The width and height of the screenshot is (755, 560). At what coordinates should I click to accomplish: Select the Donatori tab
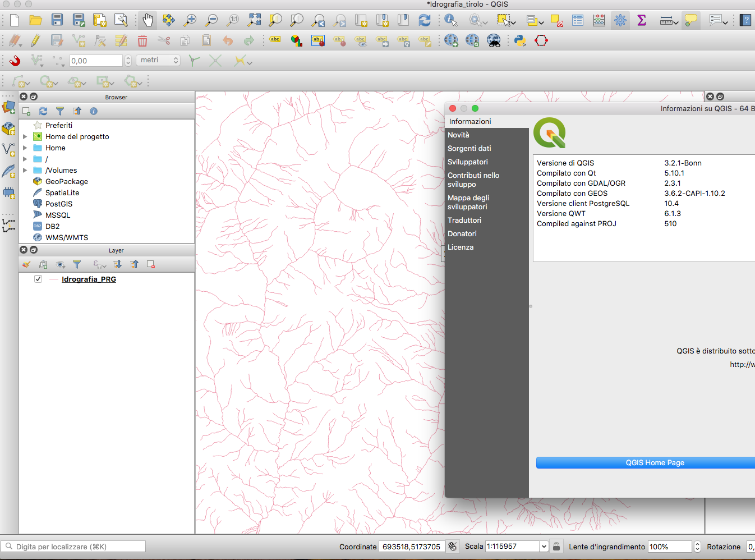click(462, 233)
